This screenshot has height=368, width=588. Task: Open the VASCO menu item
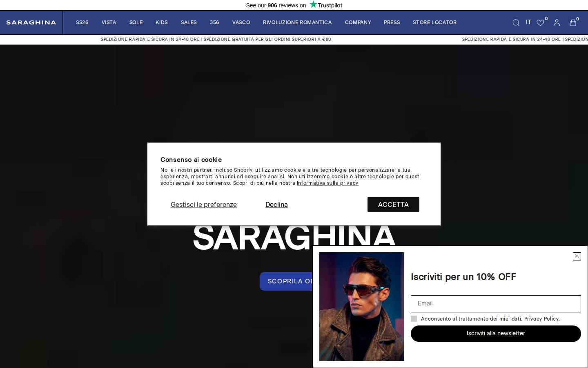(x=241, y=22)
